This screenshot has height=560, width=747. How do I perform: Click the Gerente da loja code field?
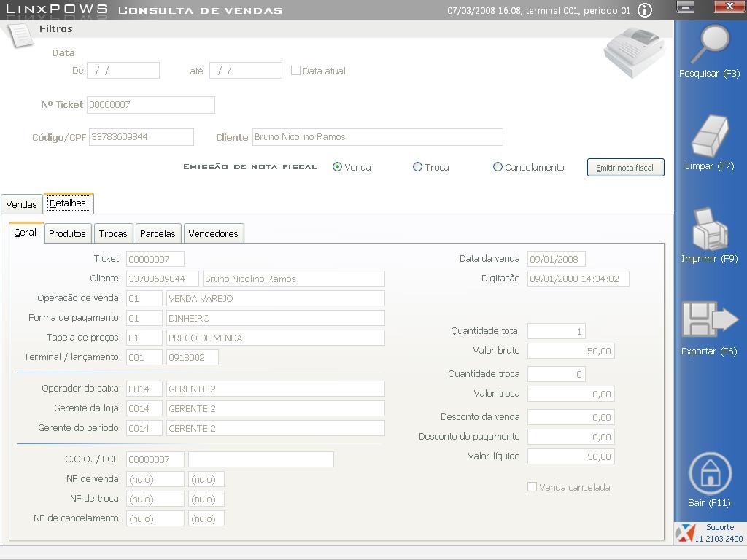click(x=144, y=408)
